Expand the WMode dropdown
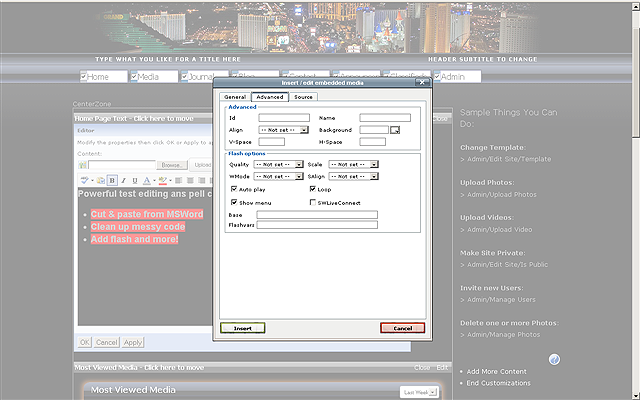 (x=278, y=176)
